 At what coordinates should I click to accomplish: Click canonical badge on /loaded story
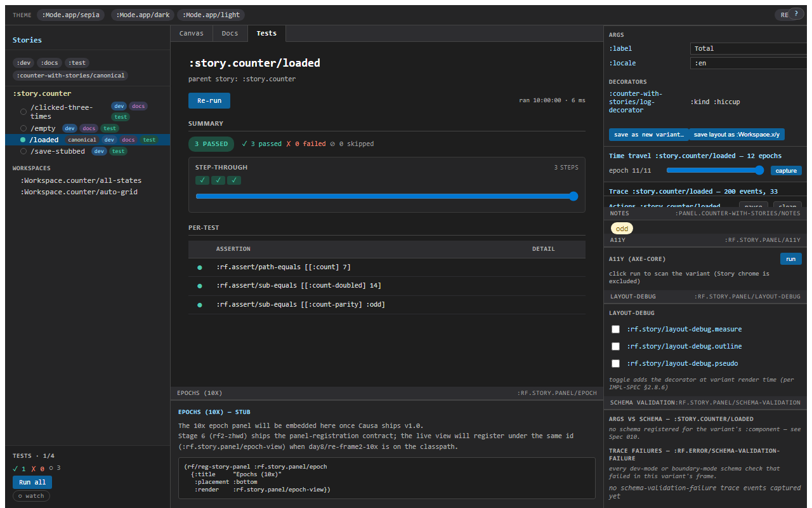(82, 140)
